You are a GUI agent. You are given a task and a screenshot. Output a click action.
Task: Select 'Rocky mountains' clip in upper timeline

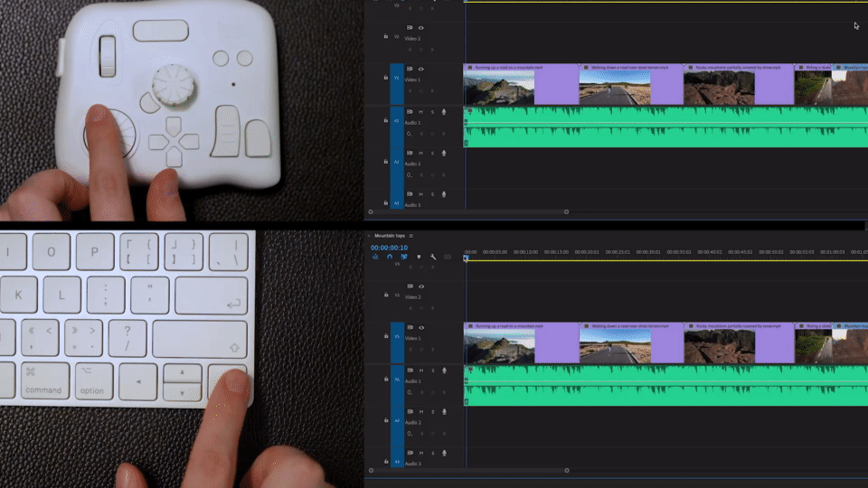(x=739, y=84)
